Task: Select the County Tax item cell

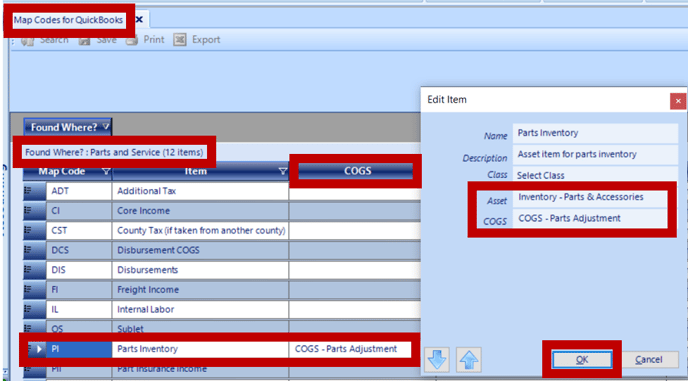Action: [201, 230]
